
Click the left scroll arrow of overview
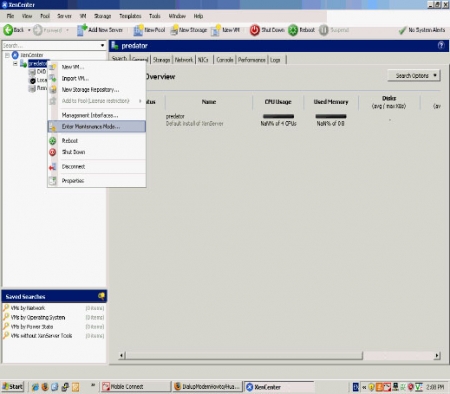pyautogui.click(x=122, y=356)
